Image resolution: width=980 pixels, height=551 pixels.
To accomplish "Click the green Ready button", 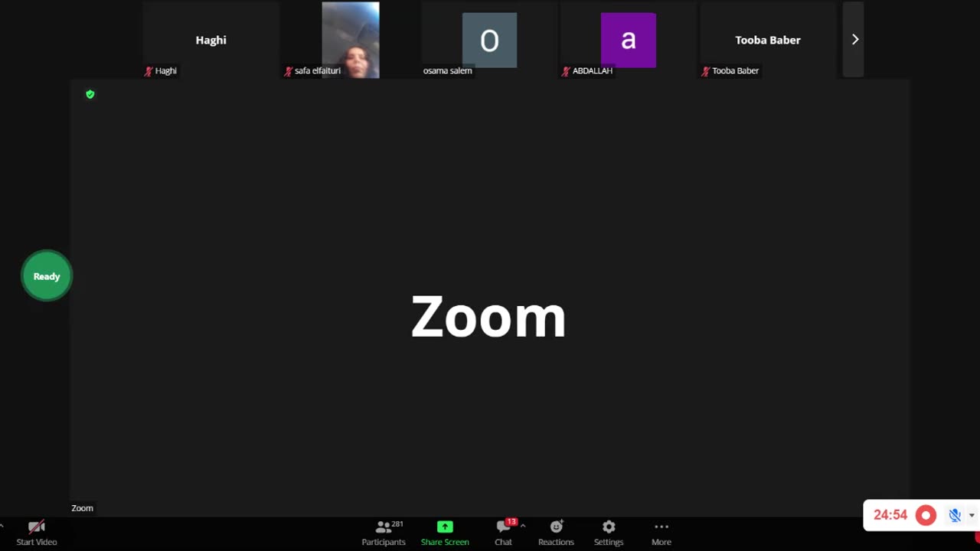I will point(47,276).
